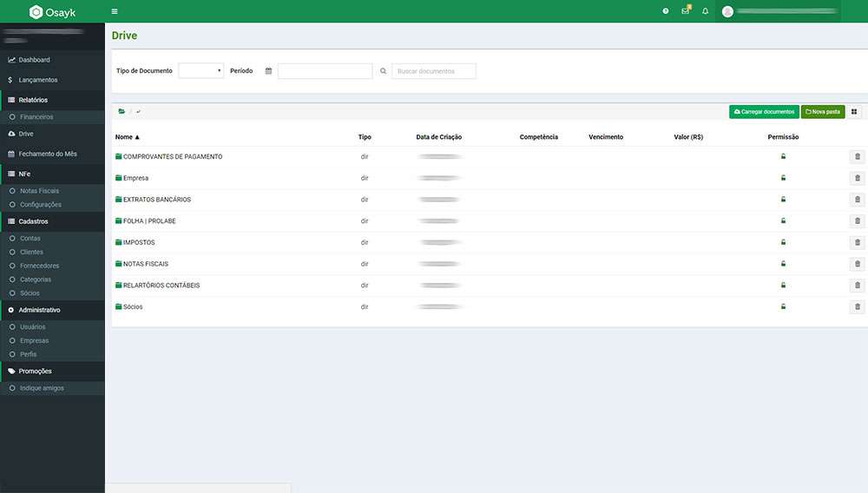Open Lançamentos in sidebar
Image resolution: width=868 pixels, height=493 pixels.
tap(53, 80)
